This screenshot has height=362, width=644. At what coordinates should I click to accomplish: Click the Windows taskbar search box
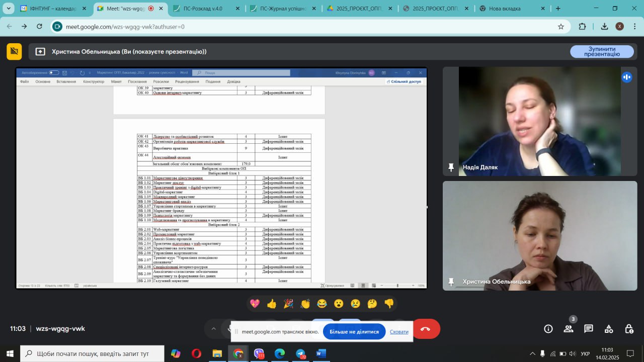[93, 353]
